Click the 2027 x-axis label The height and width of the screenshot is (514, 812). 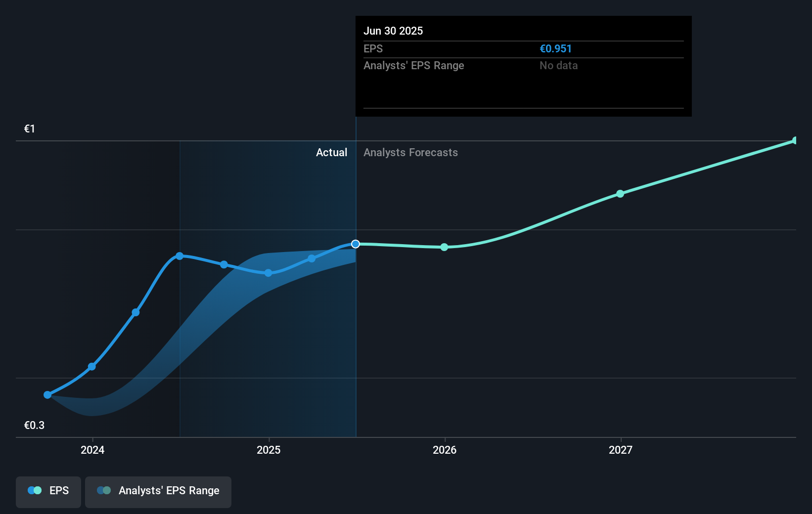click(x=621, y=450)
